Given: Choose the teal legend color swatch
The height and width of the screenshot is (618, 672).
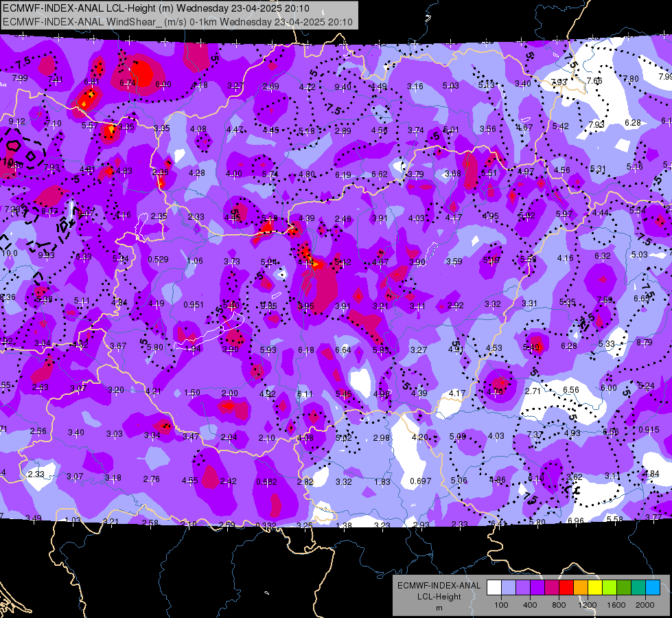Looking at the screenshot, I should 638,588.
